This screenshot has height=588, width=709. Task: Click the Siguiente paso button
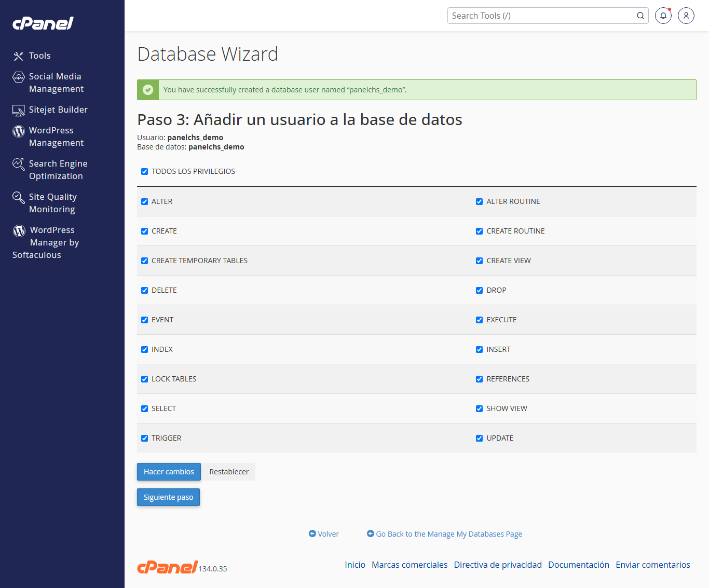pos(168,497)
